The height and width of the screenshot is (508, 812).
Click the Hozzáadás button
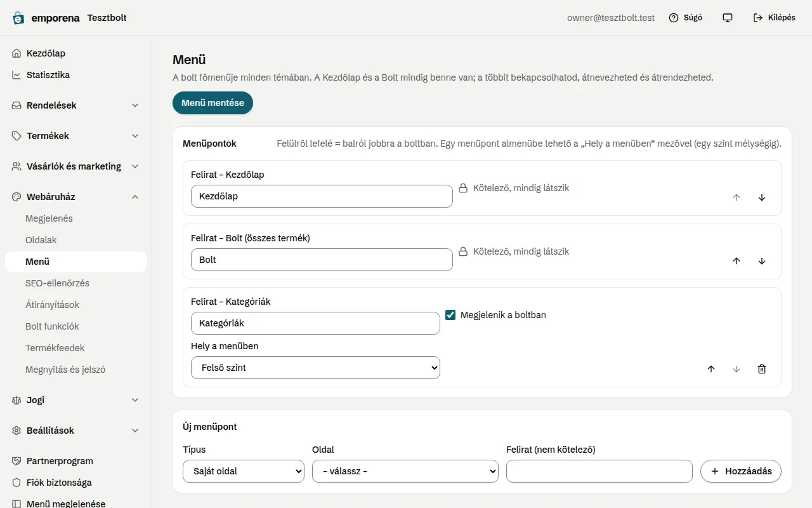[x=741, y=471]
